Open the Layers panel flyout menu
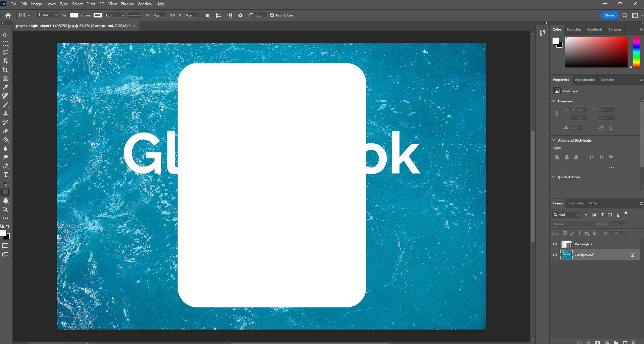 click(641, 203)
